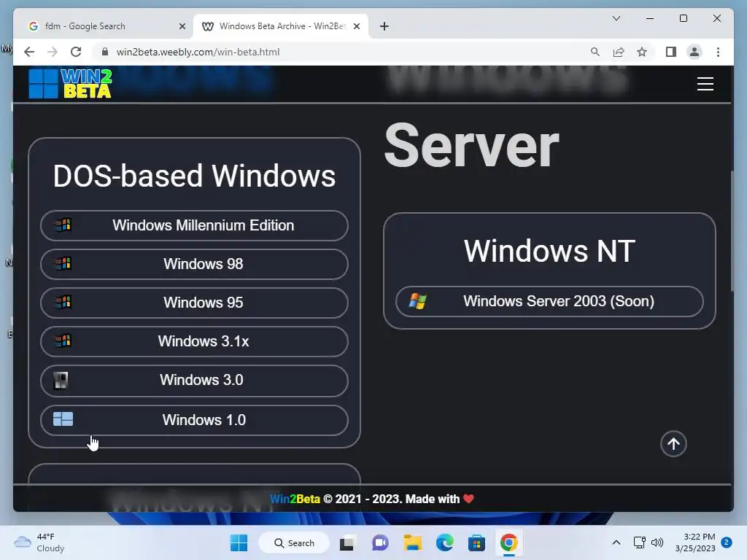Viewport: 747px width, 560px height.
Task: Open the hamburger navigation menu
Action: [705, 84]
